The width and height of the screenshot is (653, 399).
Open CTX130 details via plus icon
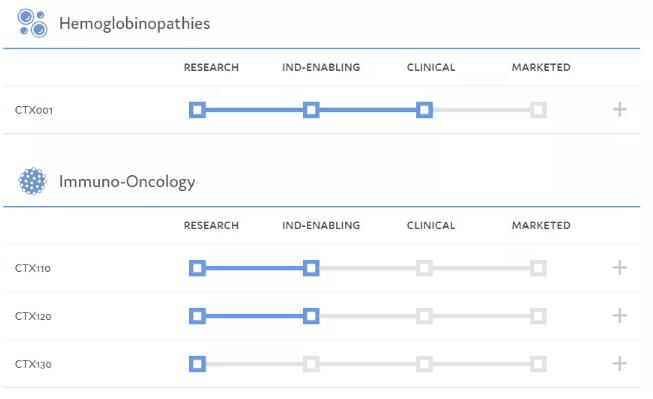(x=619, y=363)
